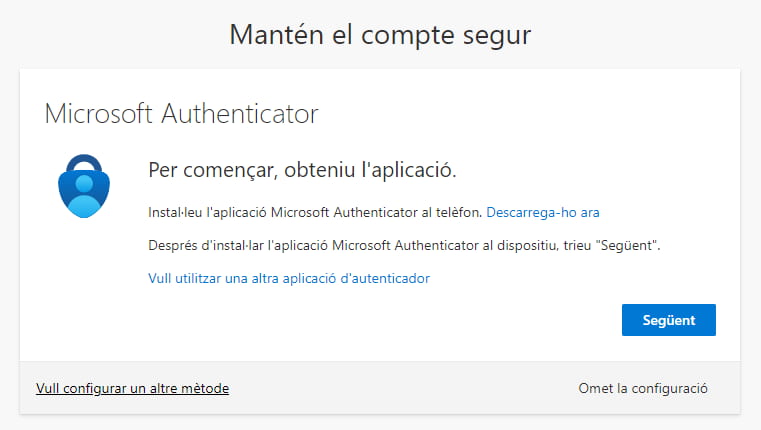The height and width of the screenshot is (430, 761).
Task: Click the Microsoft Authenticator lock icon
Action: (x=86, y=186)
